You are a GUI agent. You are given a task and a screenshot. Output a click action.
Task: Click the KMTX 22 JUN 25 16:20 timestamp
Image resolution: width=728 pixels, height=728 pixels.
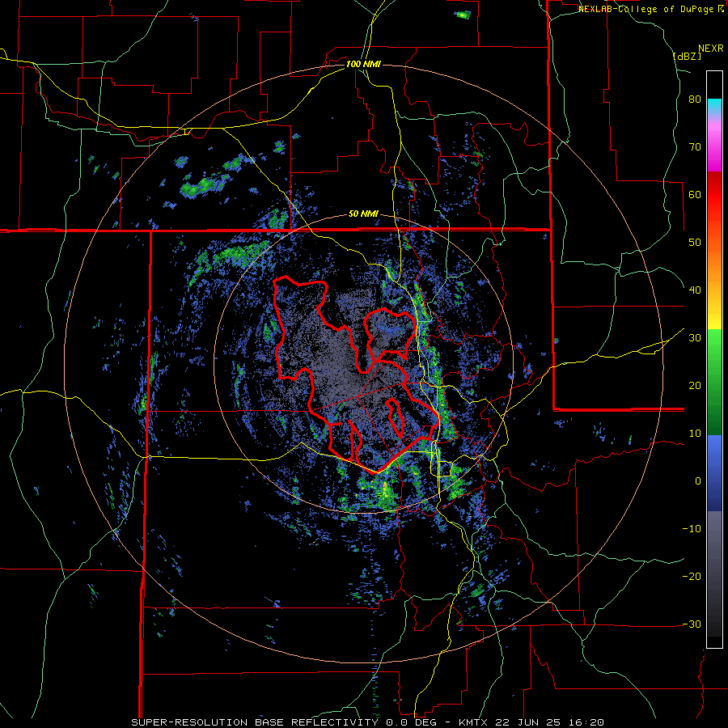(531, 722)
